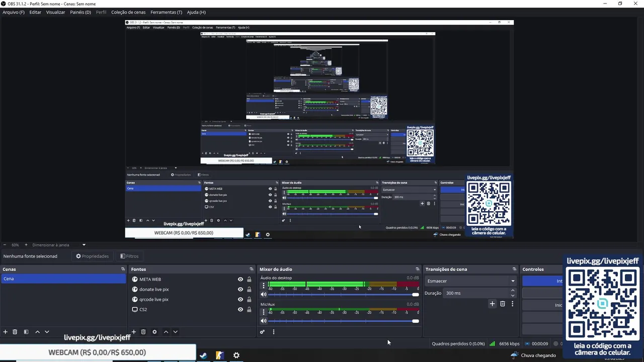Select META WEB source row
The image size is (644, 362).
[191, 280]
